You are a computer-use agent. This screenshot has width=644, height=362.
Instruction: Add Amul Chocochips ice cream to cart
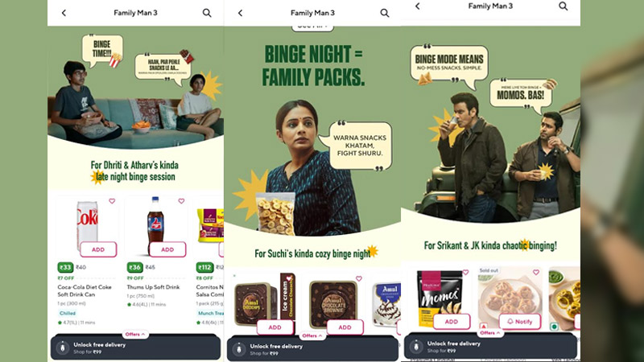click(x=275, y=327)
